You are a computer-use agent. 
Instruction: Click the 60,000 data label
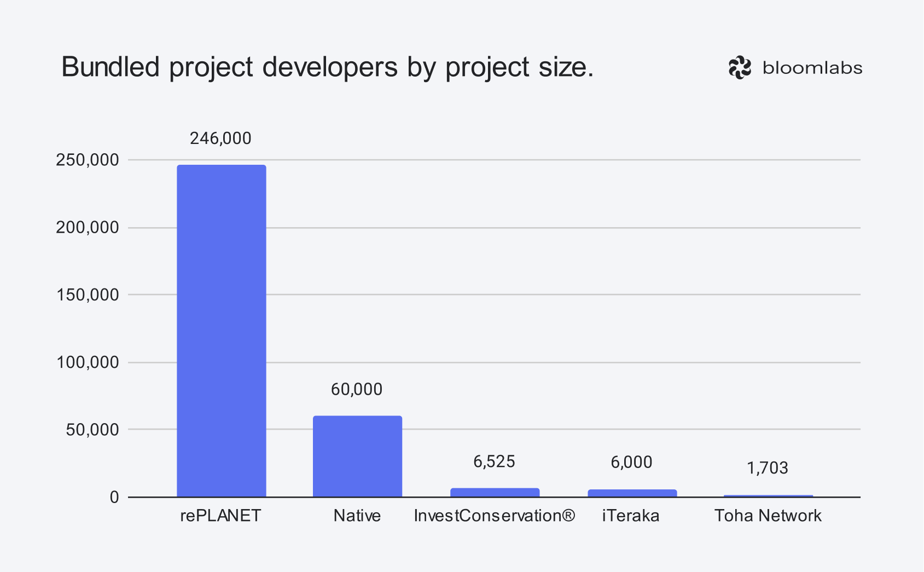357,389
